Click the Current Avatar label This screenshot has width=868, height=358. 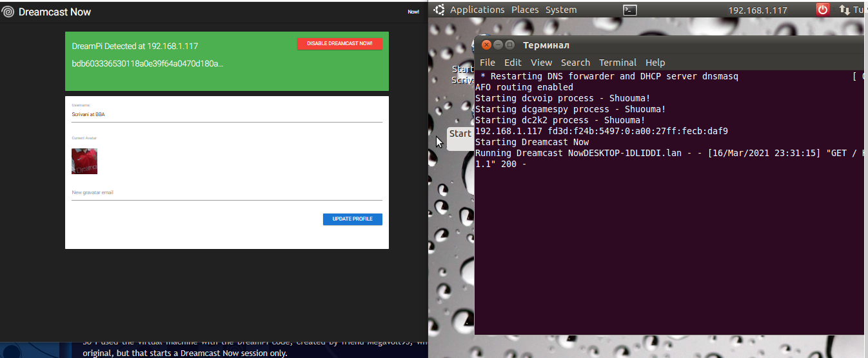(x=84, y=138)
